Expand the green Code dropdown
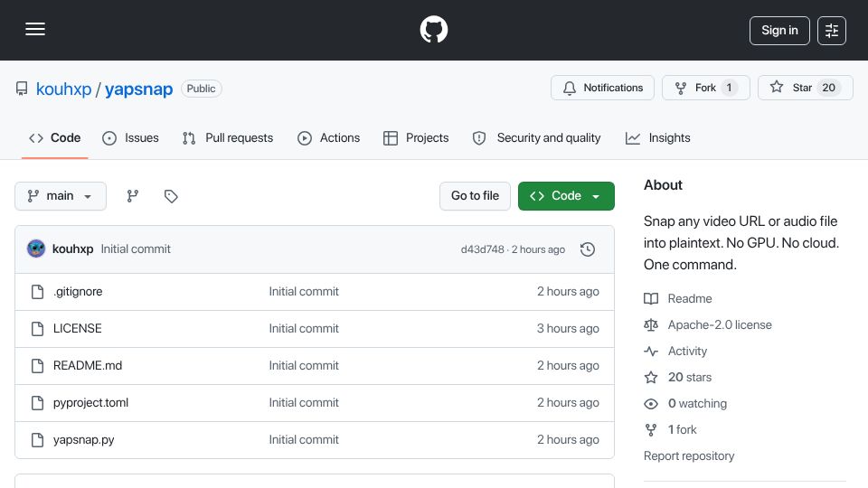This screenshot has width=868, height=488. [x=566, y=196]
